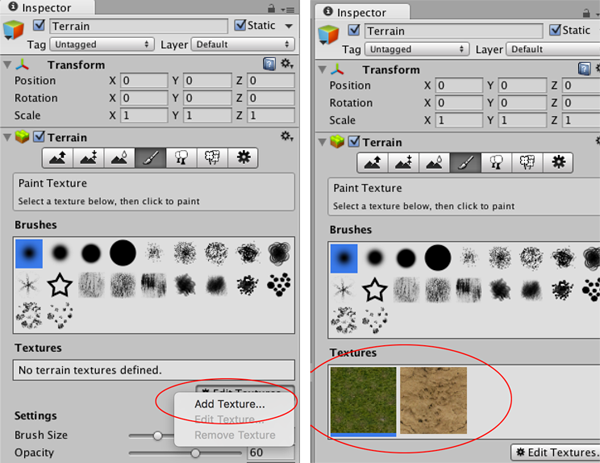
Task: Open Layer dropdown Default in right Inspector
Action: pyautogui.click(x=553, y=49)
